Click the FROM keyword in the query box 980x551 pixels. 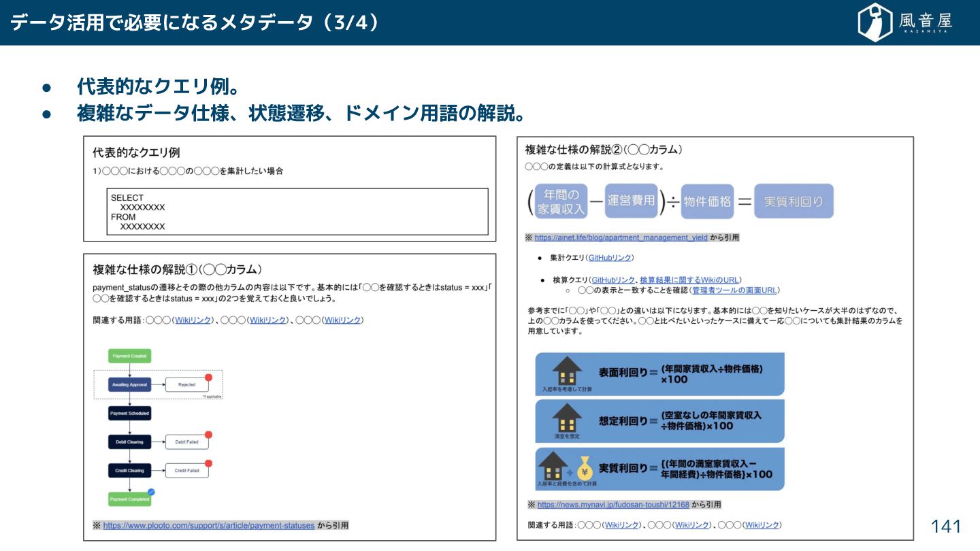click(123, 217)
